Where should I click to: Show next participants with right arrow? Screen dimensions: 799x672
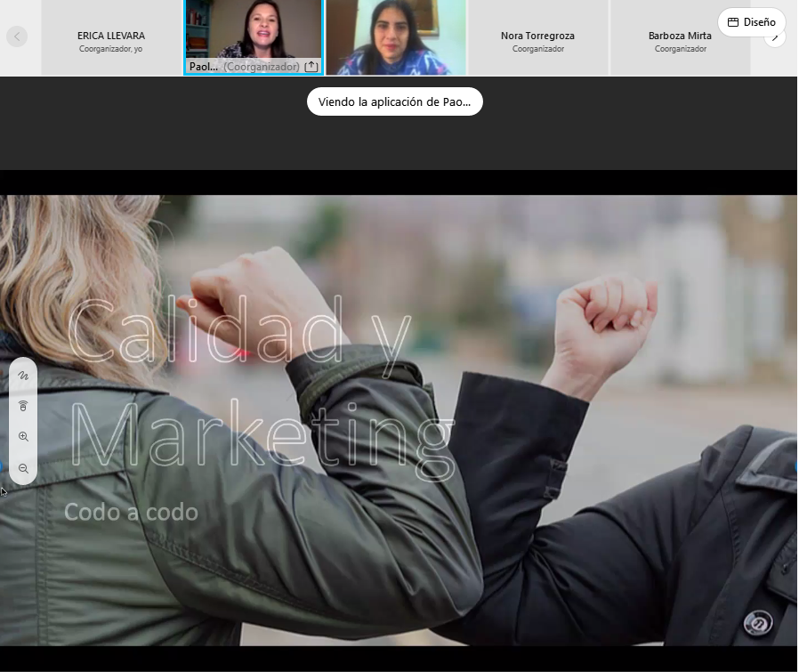point(776,37)
